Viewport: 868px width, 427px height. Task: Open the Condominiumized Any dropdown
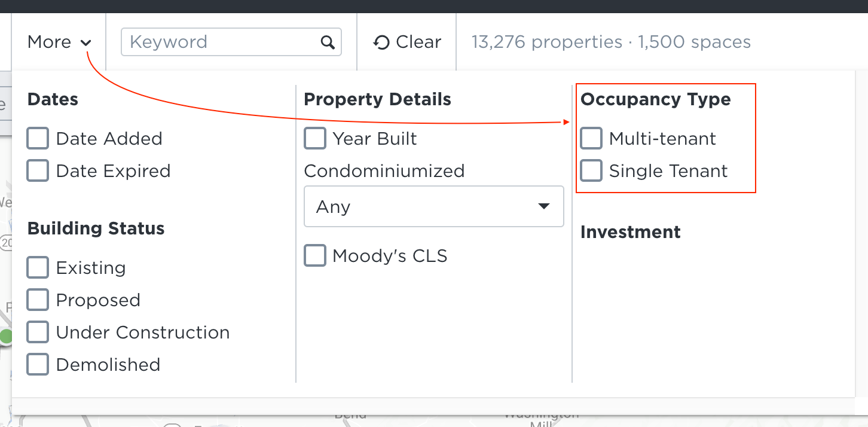click(434, 206)
